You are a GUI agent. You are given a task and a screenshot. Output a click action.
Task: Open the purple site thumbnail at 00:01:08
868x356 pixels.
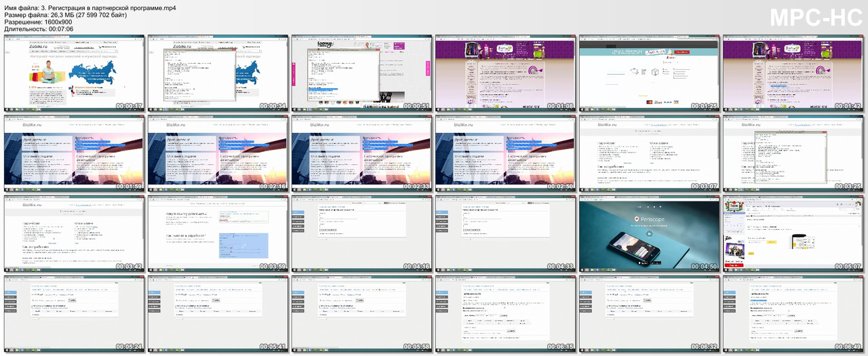505,73
